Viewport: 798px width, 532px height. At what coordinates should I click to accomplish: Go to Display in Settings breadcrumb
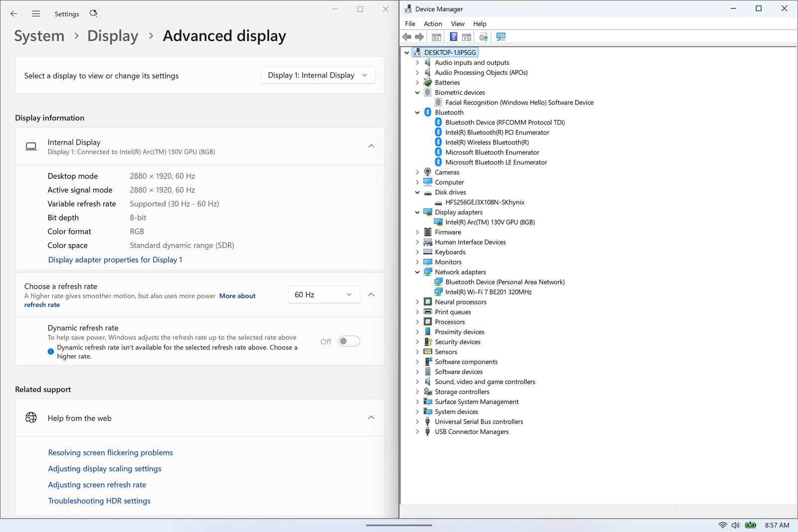(113, 36)
